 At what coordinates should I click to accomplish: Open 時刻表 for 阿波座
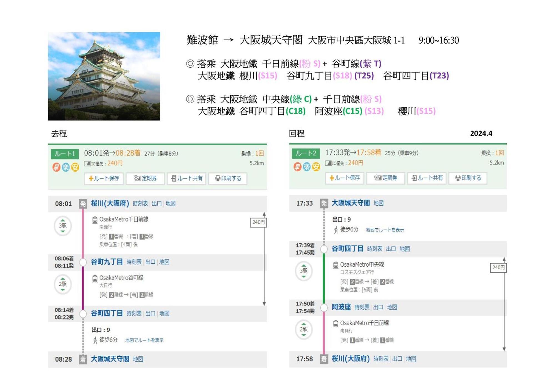(x=362, y=307)
